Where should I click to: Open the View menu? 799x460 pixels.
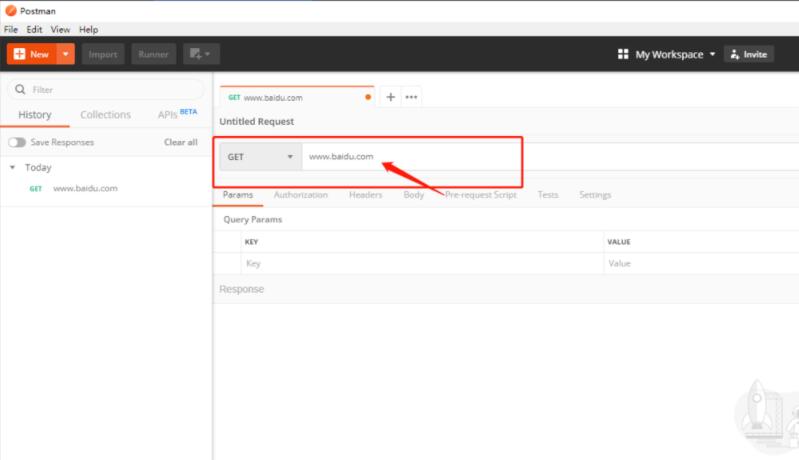[x=60, y=30]
